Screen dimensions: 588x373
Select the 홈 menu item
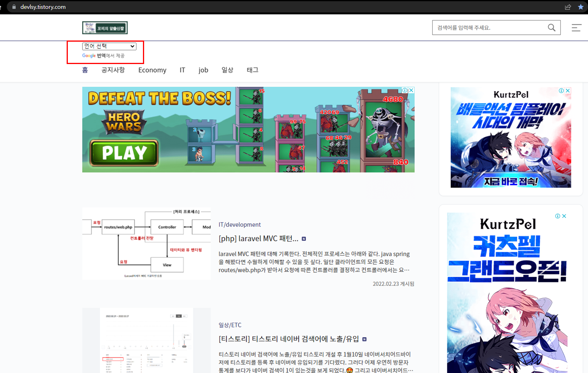(85, 70)
